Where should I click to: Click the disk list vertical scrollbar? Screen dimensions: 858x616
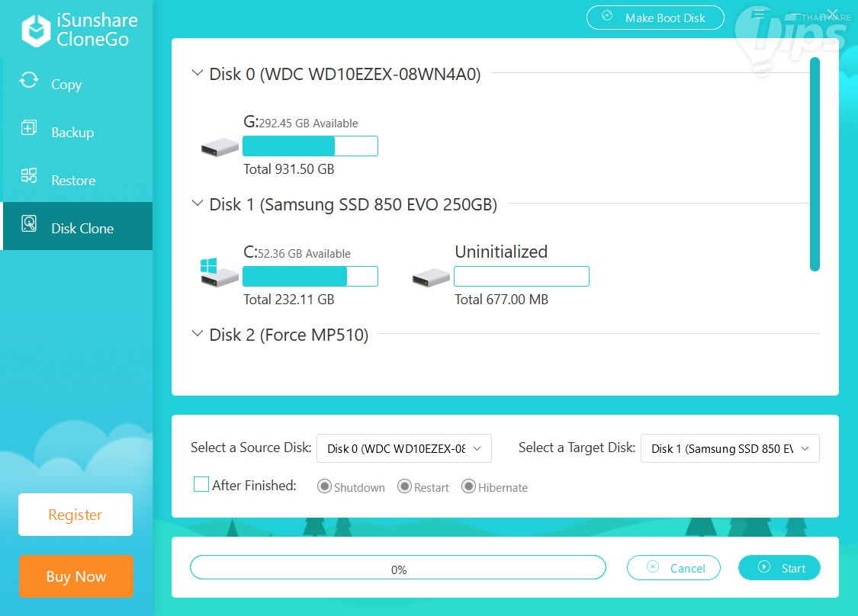click(815, 164)
